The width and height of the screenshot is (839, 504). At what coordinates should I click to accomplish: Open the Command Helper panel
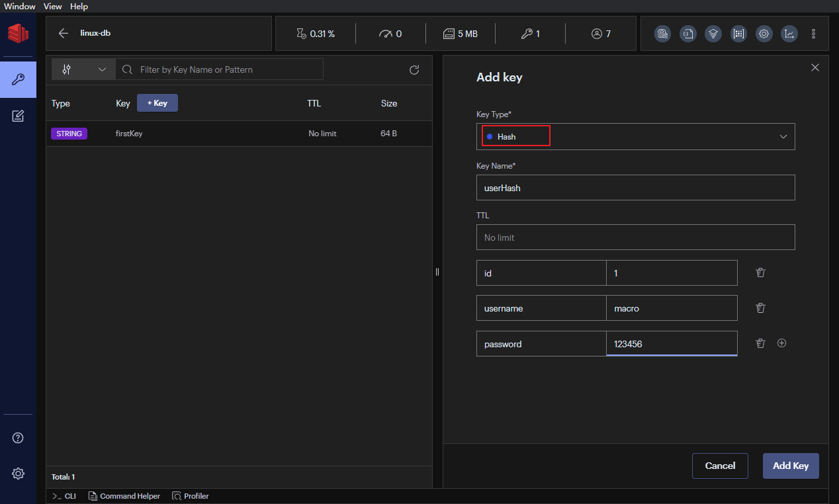tap(124, 496)
